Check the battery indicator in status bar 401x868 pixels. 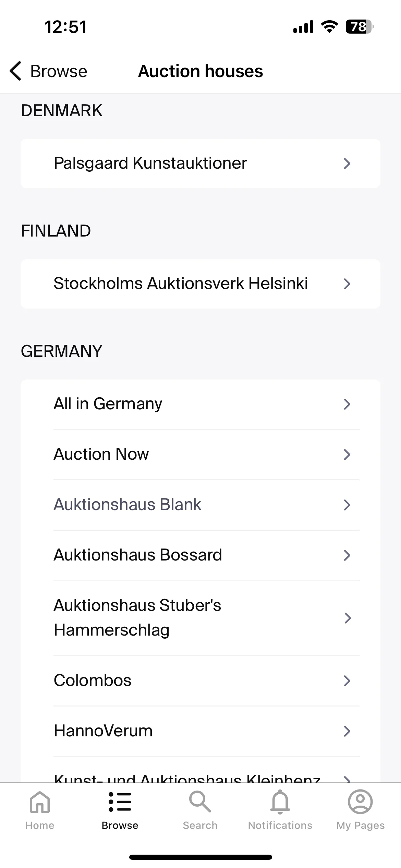359,27
